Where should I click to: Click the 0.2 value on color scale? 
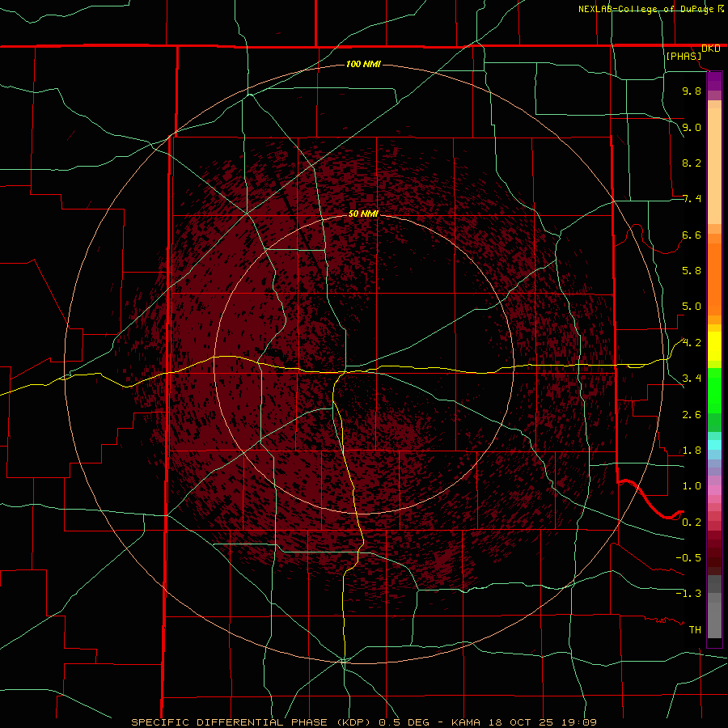pyautogui.click(x=692, y=523)
